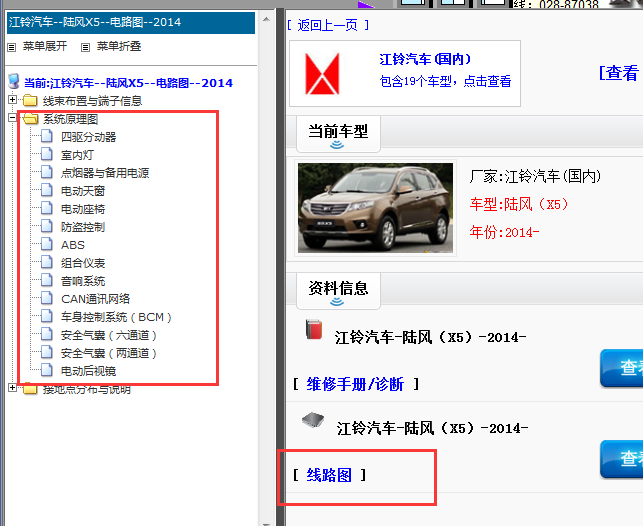Click the 当前车型 section tab
643x526 pixels.
click(338, 134)
